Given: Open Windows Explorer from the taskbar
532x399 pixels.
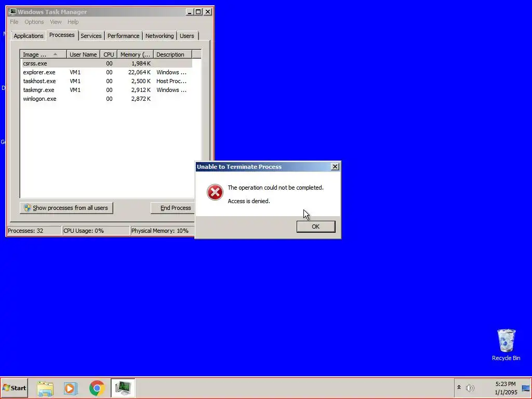Looking at the screenshot, I should coord(45,388).
